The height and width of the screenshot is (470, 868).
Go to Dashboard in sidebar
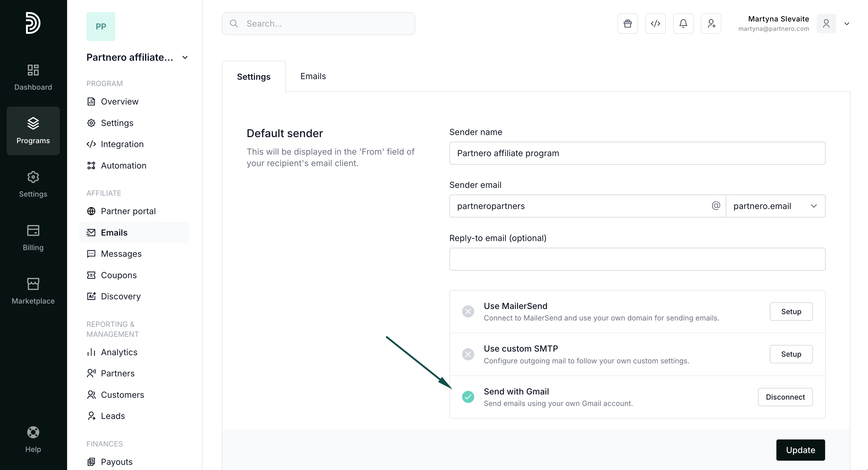(x=33, y=77)
